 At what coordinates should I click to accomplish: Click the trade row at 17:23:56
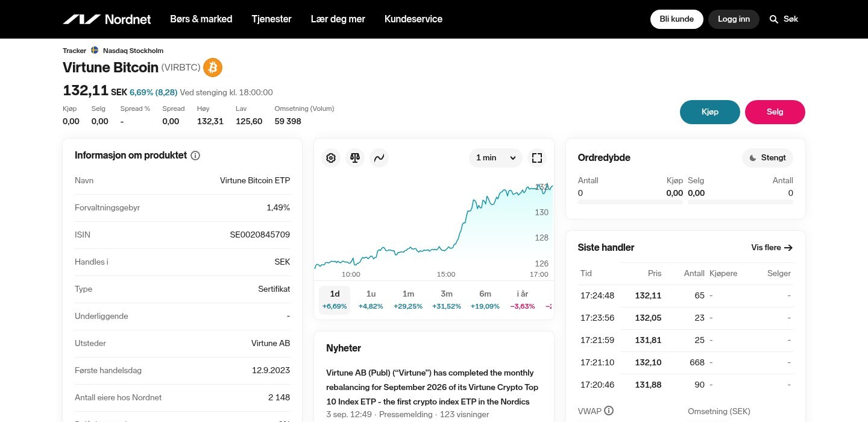pyautogui.click(x=685, y=318)
